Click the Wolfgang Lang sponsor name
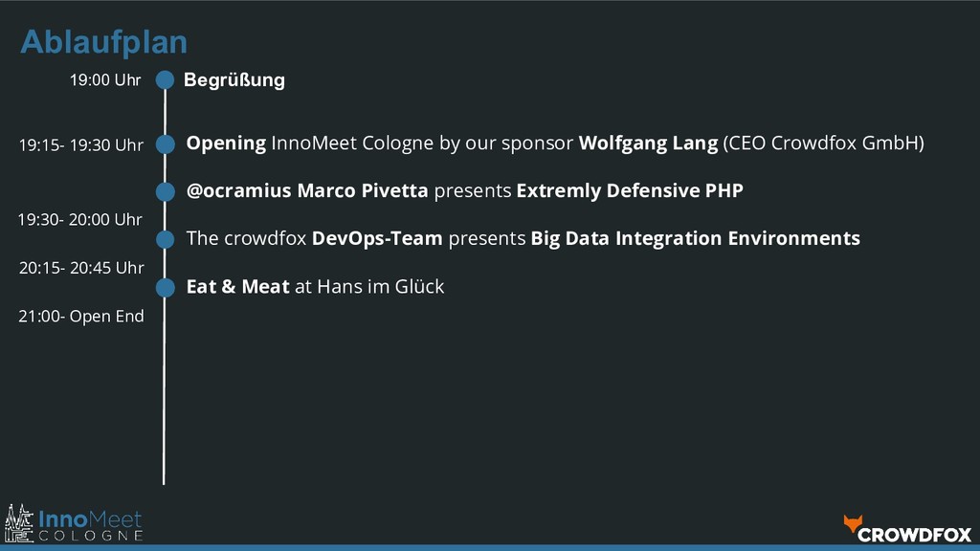Image resolution: width=980 pixels, height=551 pixels. click(648, 143)
